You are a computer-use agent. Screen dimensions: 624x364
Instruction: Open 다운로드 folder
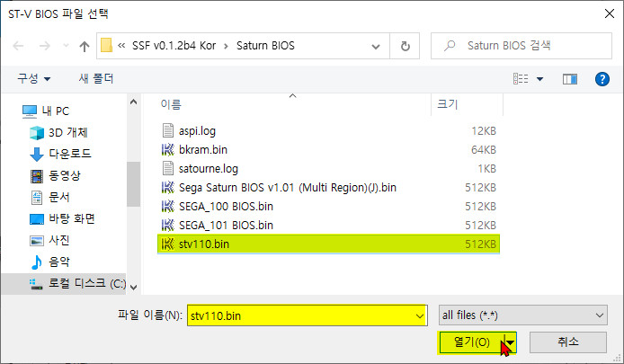(x=60, y=154)
